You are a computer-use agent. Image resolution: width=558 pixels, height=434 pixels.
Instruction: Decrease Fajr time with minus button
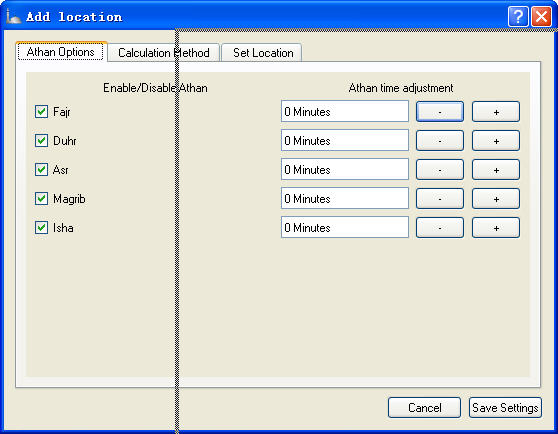click(x=440, y=112)
